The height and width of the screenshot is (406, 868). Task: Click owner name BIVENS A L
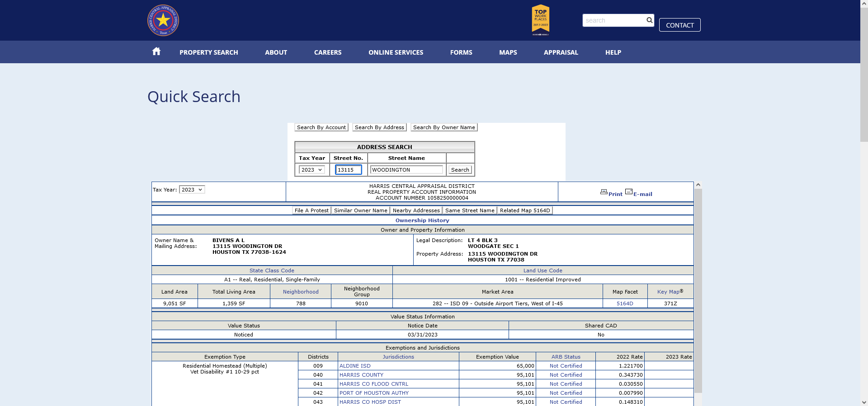tap(228, 240)
